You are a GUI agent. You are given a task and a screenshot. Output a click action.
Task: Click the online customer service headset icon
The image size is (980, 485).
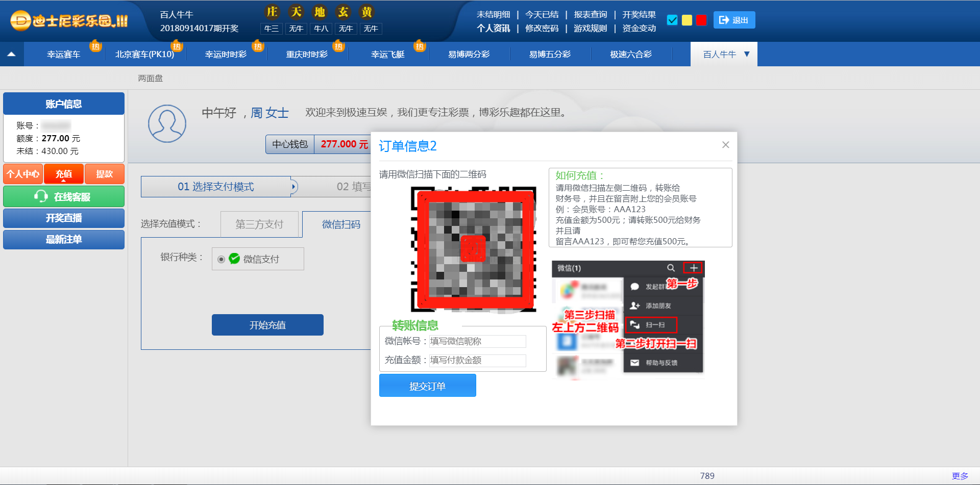tap(41, 196)
